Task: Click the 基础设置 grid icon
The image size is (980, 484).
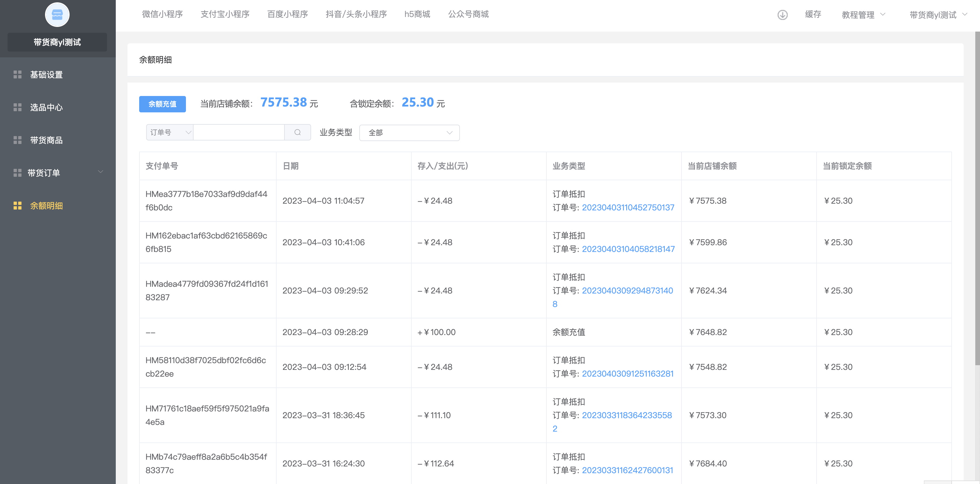Action: pos(18,75)
